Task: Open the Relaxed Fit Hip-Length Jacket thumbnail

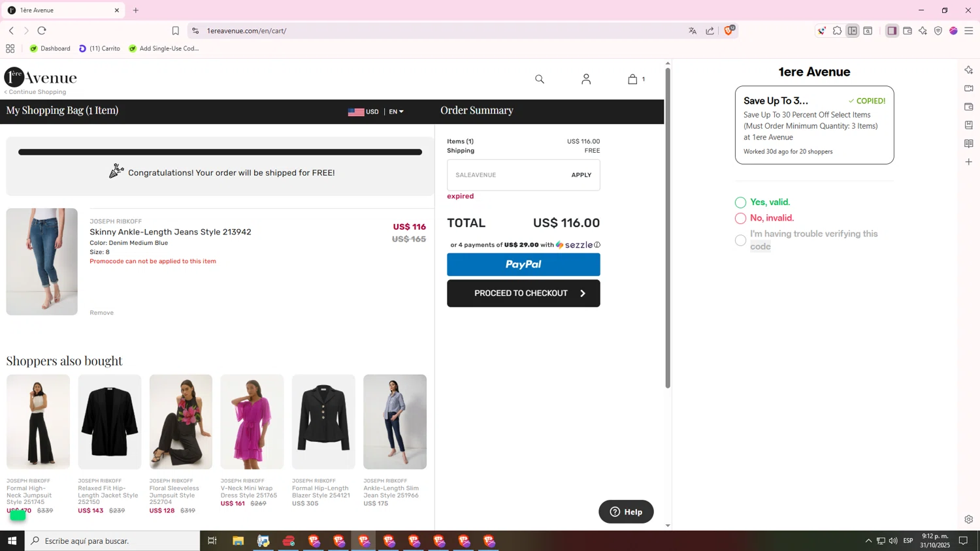Action: coord(109,422)
